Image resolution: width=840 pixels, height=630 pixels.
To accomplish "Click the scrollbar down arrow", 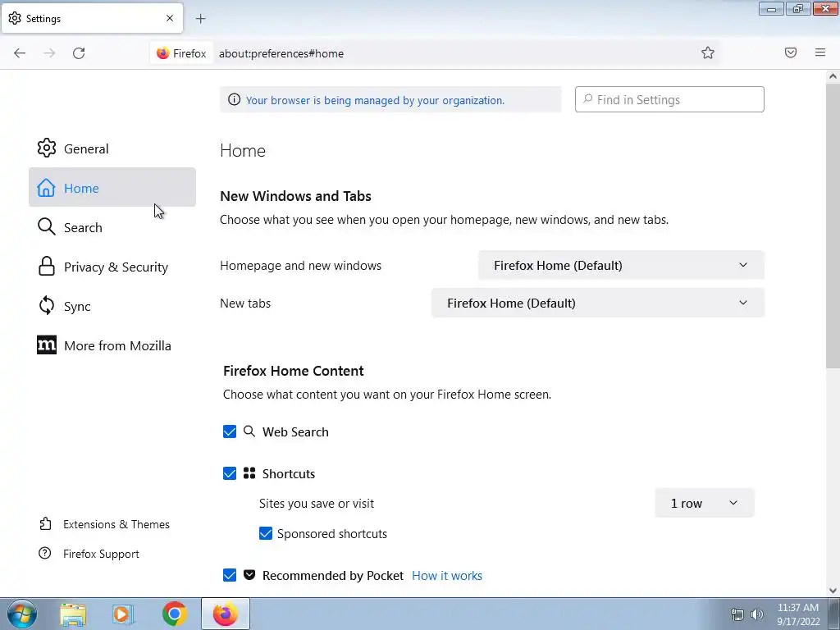I will pos(833,591).
